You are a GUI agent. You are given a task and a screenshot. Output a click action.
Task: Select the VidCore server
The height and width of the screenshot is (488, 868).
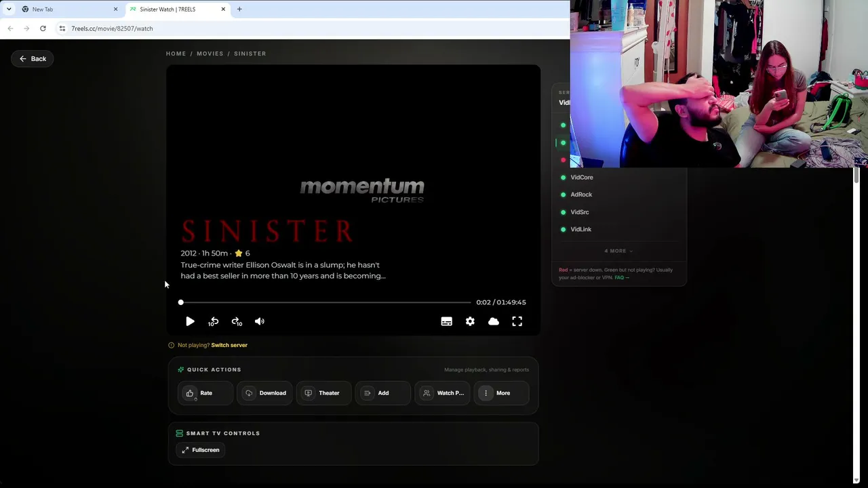click(581, 178)
